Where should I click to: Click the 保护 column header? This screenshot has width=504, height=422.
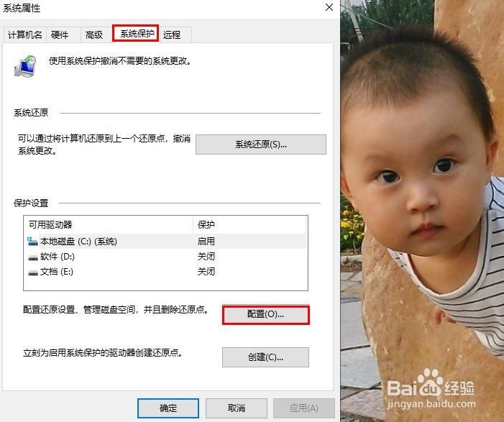[249, 225]
